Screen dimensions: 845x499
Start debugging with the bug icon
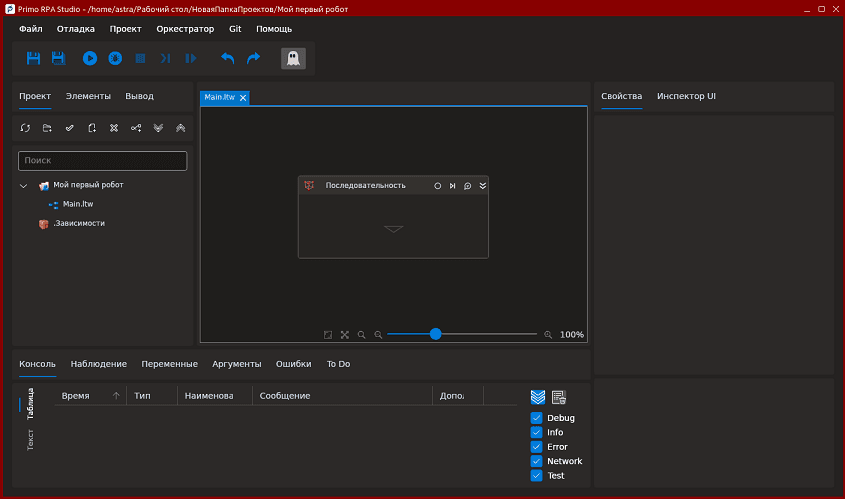[x=115, y=59]
